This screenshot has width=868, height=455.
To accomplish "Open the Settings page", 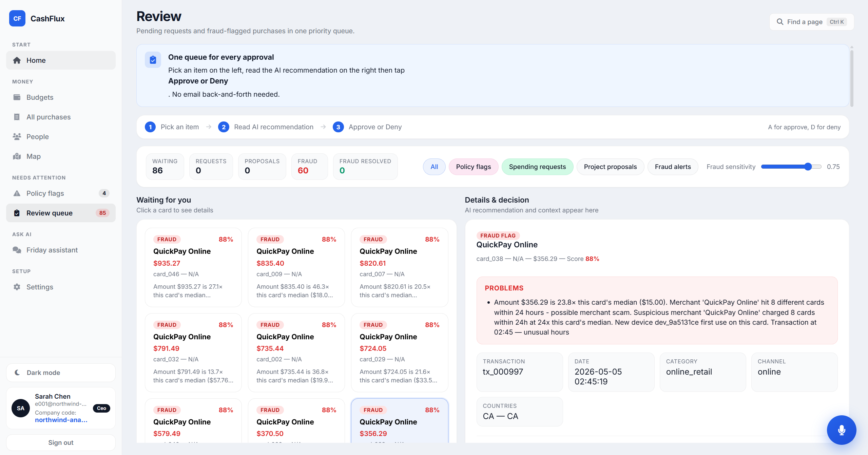I will click(61, 287).
